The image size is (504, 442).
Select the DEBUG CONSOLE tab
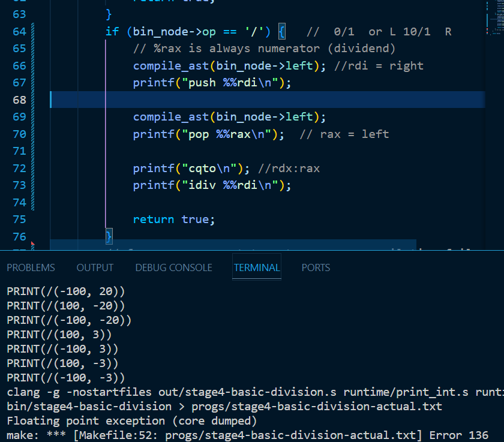tap(173, 267)
